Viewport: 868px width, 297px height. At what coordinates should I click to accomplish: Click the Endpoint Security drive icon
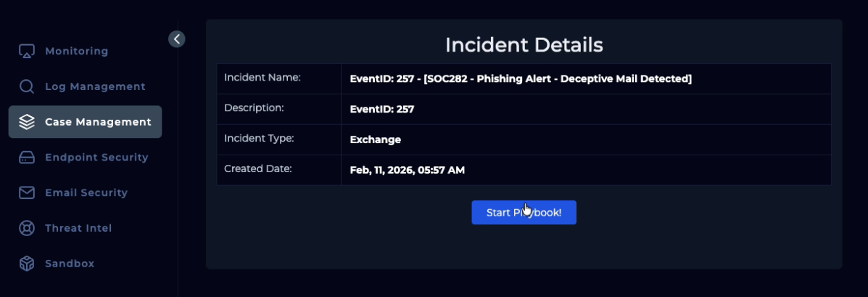click(x=27, y=158)
